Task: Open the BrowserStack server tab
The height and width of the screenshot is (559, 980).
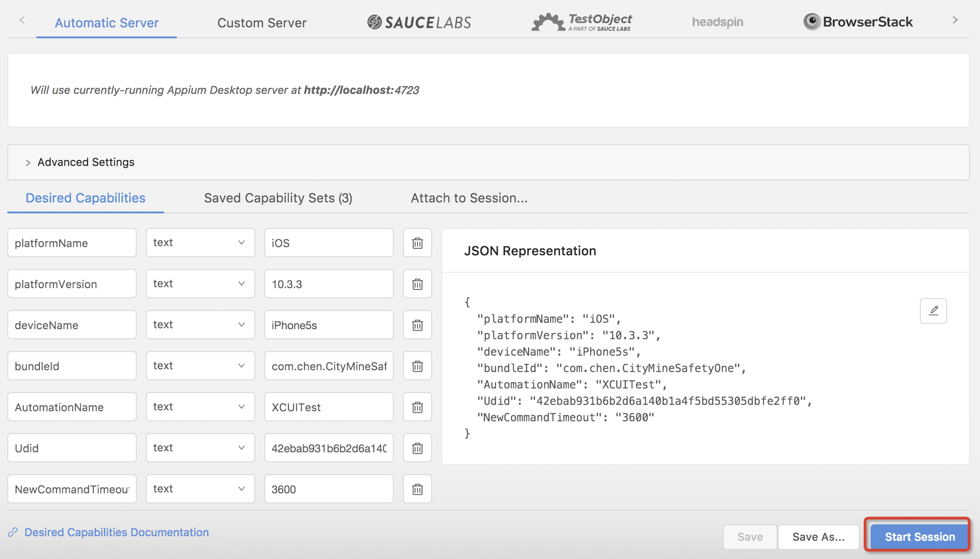Action: 858,22
